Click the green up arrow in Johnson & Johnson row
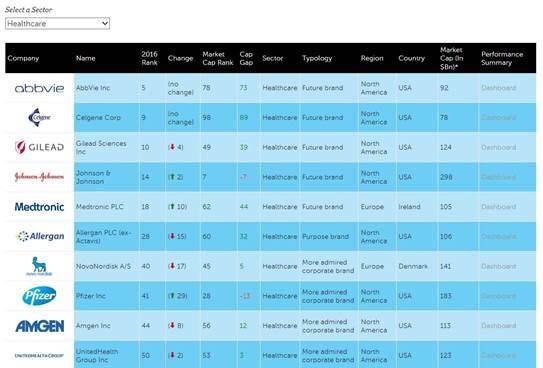543x368 pixels. pos(172,177)
